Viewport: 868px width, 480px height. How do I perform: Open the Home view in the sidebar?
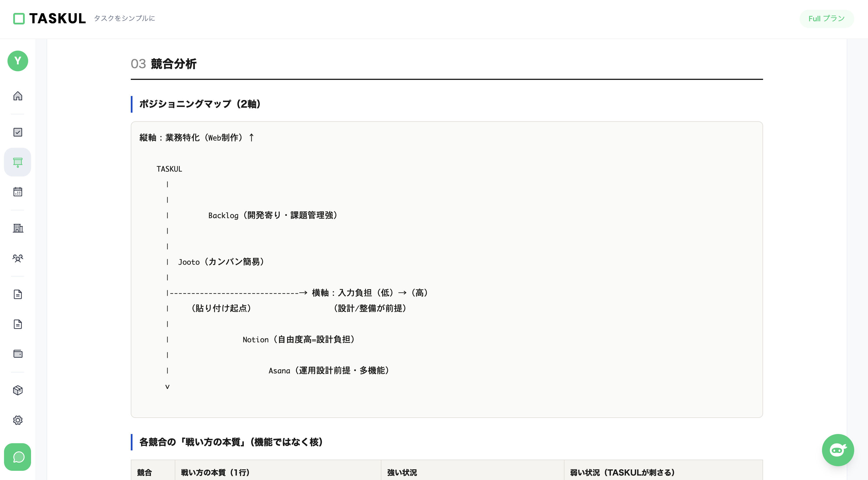18,96
